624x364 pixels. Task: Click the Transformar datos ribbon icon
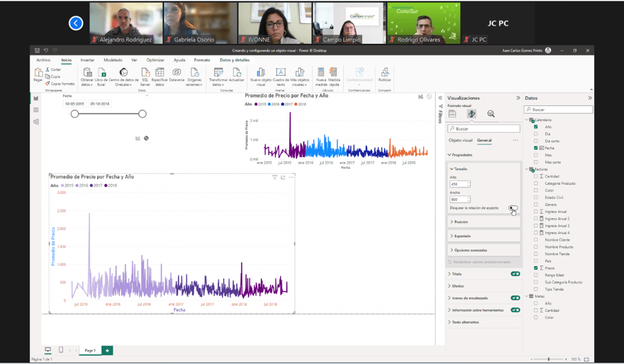[217, 73]
